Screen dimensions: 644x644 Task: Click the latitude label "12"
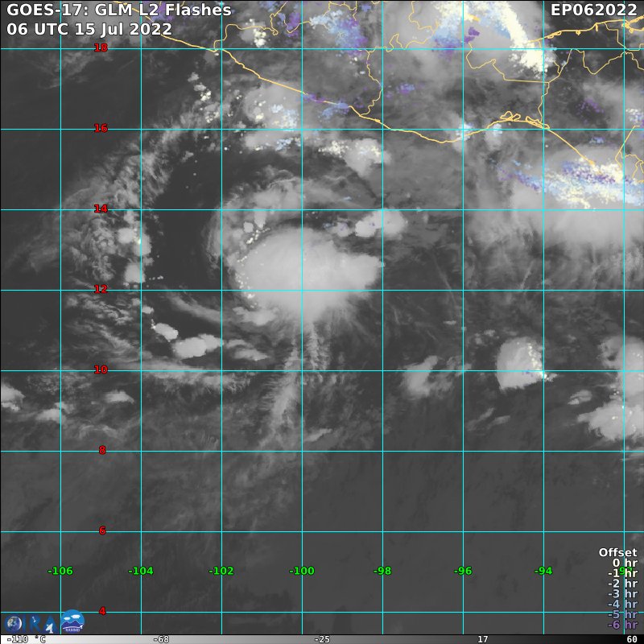coord(101,289)
